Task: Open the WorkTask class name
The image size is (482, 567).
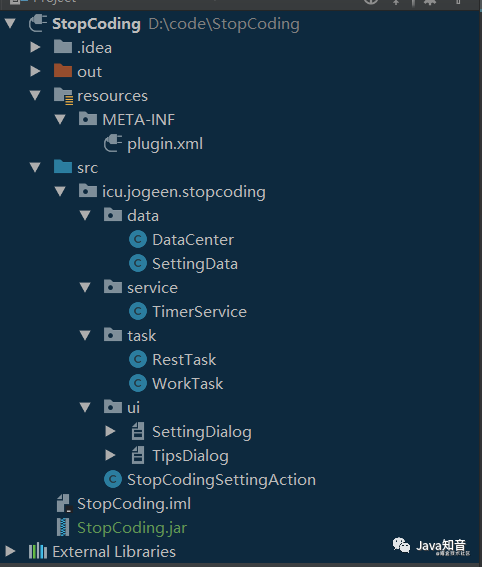Action: tap(187, 384)
